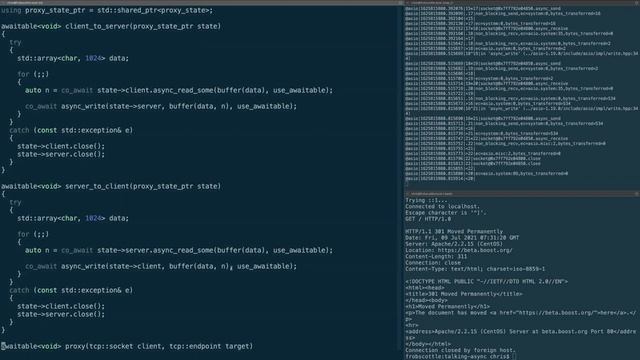
Task: Click the '</body></html>' line
Action: pos(428,344)
